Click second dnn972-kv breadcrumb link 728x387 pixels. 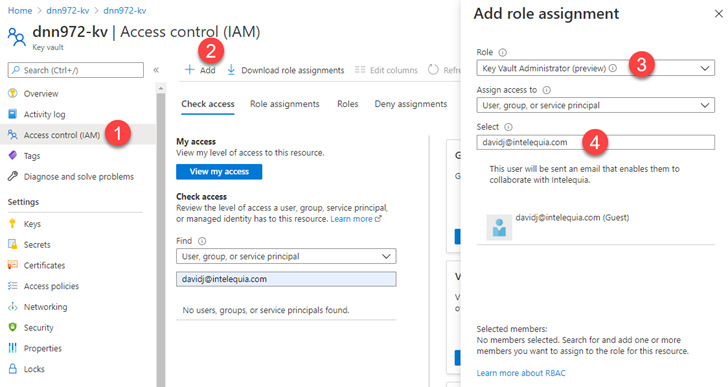coord(125,11)
